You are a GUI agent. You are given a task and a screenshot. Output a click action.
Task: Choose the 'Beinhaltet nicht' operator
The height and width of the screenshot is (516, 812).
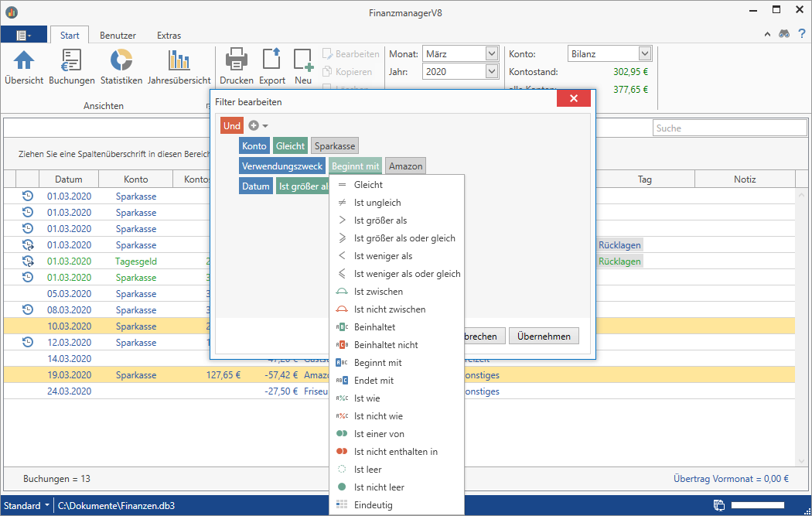point(397,345)
